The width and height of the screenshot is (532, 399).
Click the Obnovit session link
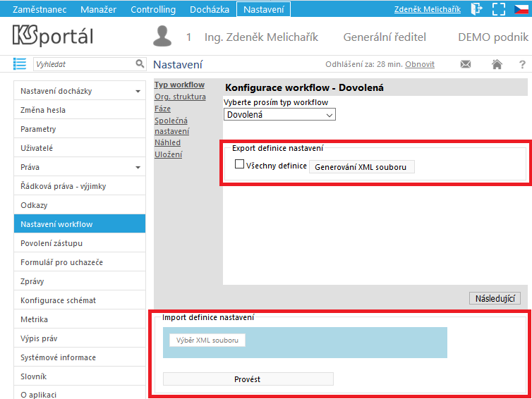420,64
